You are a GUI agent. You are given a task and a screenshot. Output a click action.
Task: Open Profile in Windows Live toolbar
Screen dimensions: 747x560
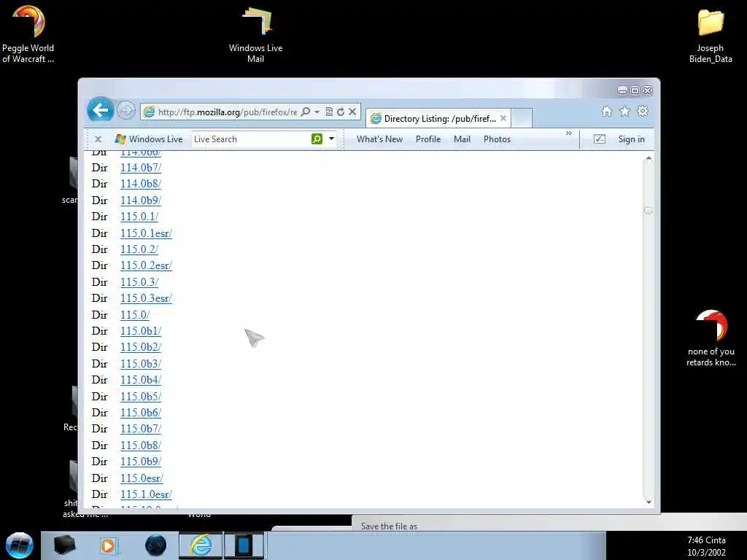pyautogui.click(x=427, y=139)
